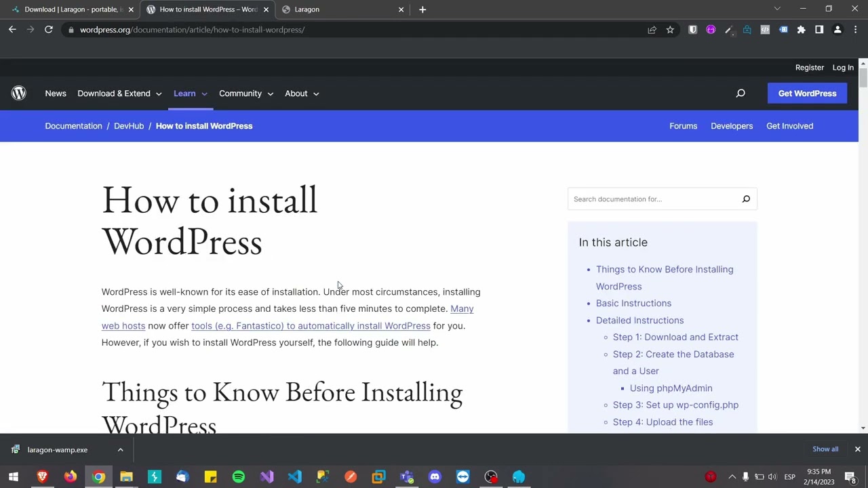This screenshot has height=488, width=868.
Task: Click the documentation search submit icon
Action: pyautogui.click(x=746, y=199)
